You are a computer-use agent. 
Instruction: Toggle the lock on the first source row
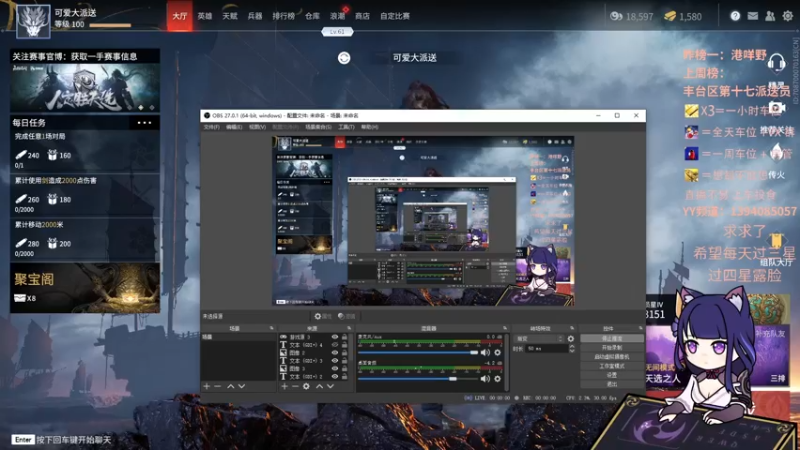(344, 337)
